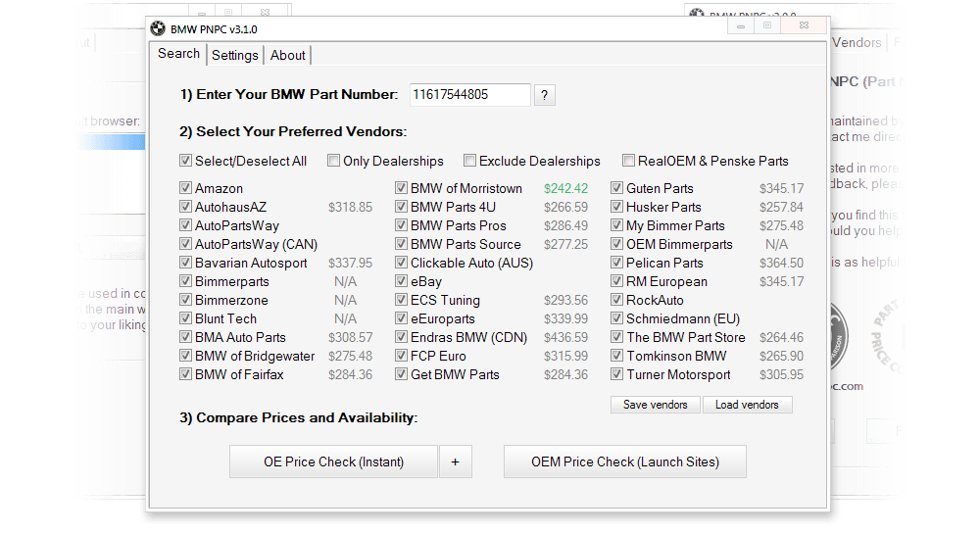Image resolution: width=980 pixels, height=534 pixels.
Task: Click the BMW part number input field
Action: coord(470,95)
